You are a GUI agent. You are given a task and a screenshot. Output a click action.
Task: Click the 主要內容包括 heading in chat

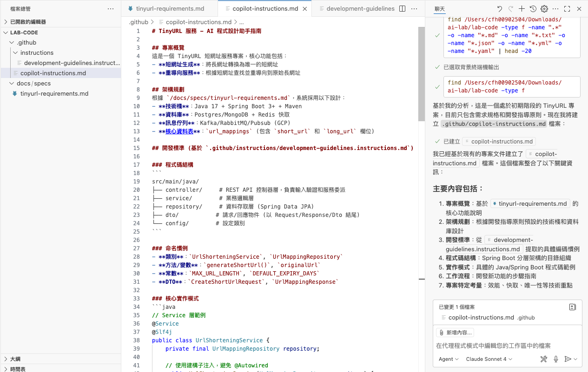click(458, 189)
